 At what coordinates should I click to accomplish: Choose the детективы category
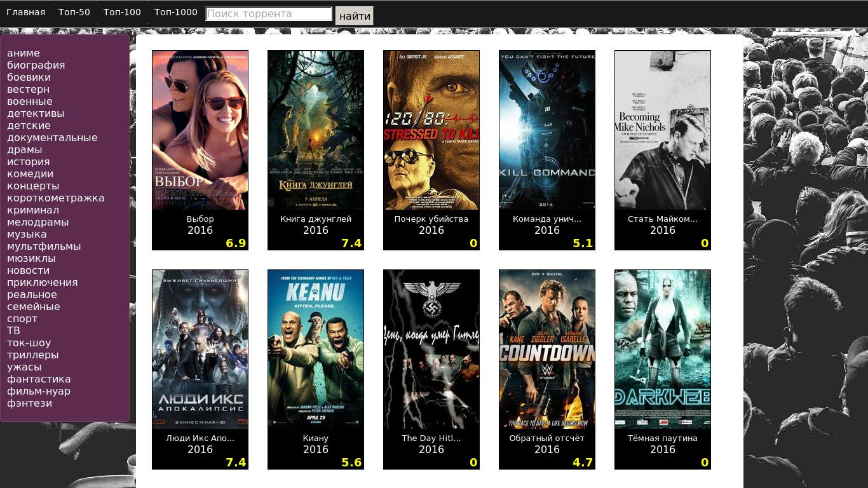36,114
